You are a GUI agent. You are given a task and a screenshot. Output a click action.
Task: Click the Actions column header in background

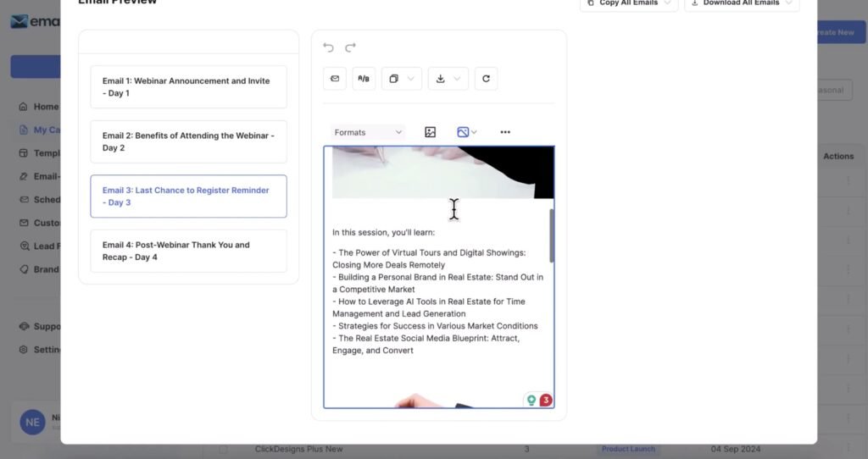pos(838,156)
